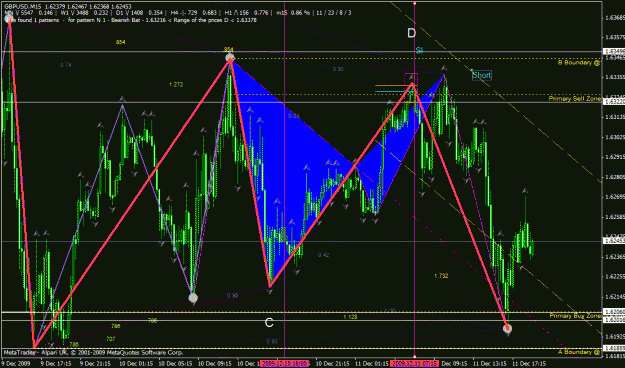Select the grey pivot circle at the B Boundary peak
Image resolution: width=625 pixels, height=368 pixels.
pos(230,58)
